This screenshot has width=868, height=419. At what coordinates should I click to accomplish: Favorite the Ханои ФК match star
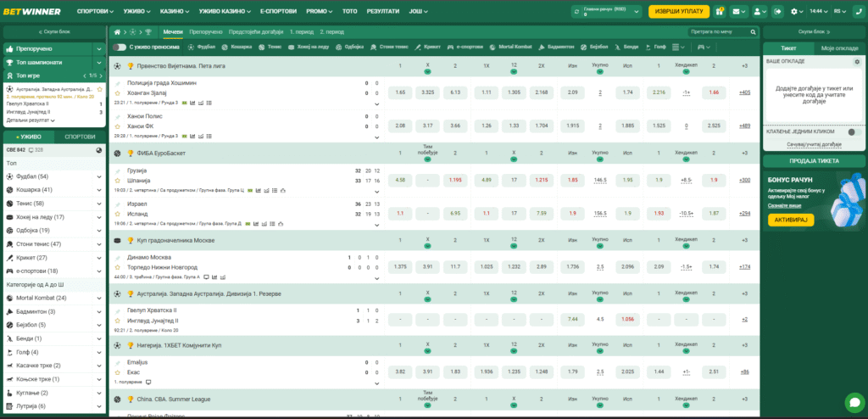117,126
